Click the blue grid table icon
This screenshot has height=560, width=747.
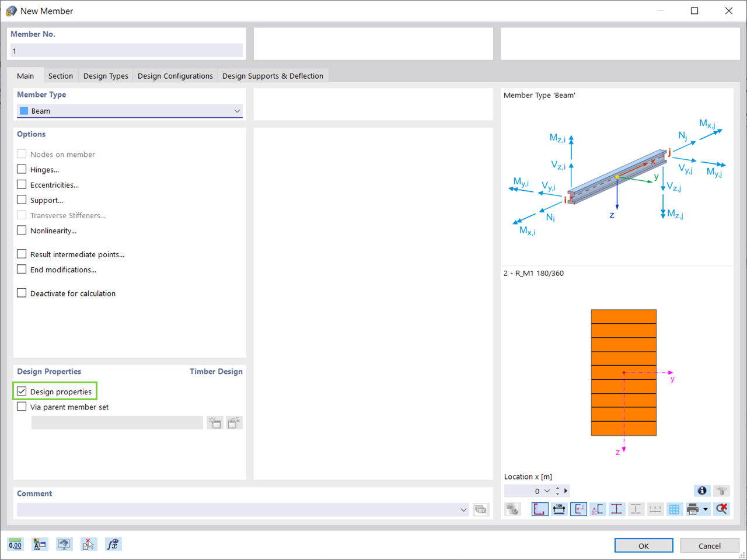675,509
